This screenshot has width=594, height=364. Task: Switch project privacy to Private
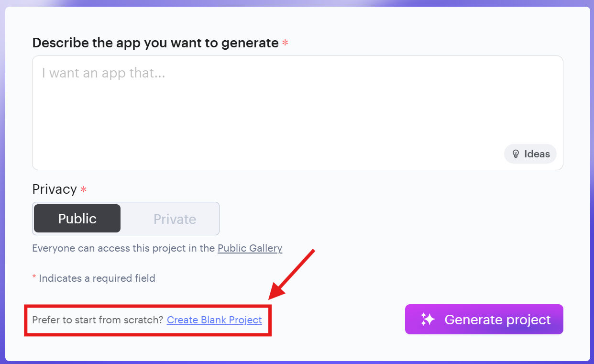[x=175, y=219]
